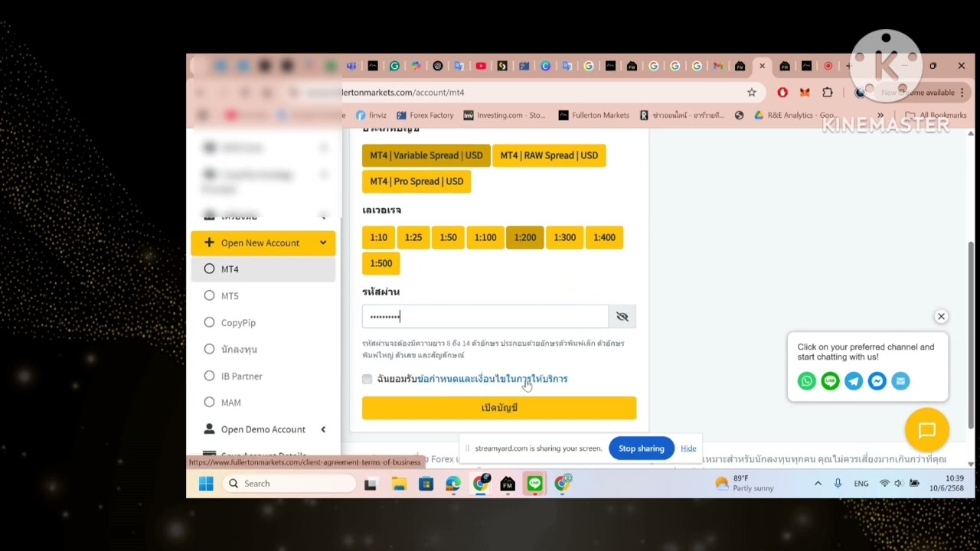This screenshot has width=980, height=551.
Task: Close the current active browser tab
Action: click(762, 67)
